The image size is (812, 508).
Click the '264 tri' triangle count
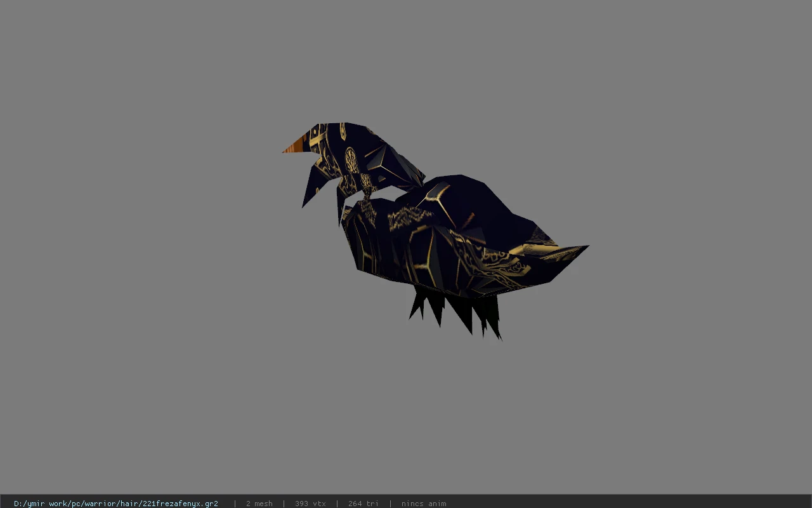(363, 504)
